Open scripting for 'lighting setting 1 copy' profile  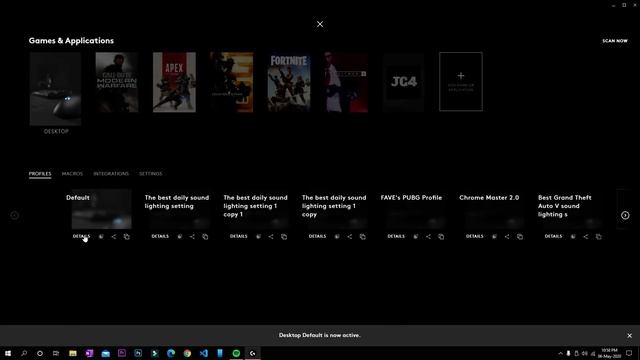click(x=337, y=236)
